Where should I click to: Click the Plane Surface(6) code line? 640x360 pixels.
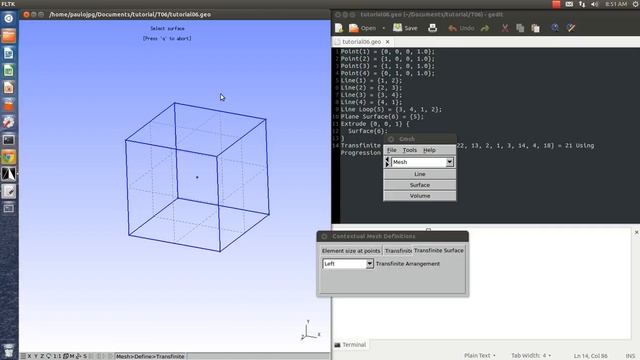[382, 117]
